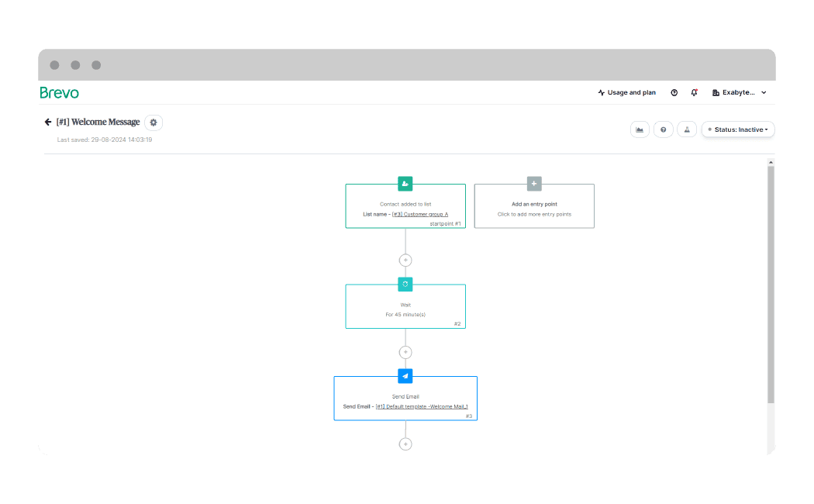Click the header help circle icon
This screenshot has height=504, width=814.
[x=674, y=92]
